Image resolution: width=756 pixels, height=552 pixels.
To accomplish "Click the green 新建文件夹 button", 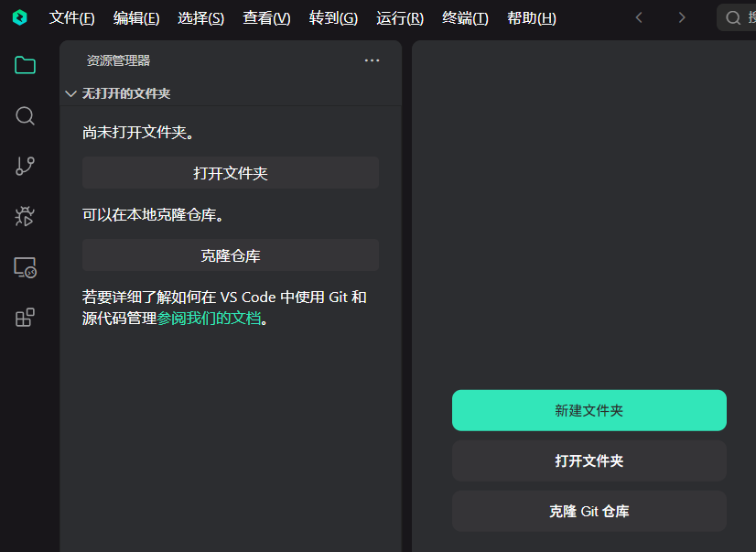I will 589,410.
